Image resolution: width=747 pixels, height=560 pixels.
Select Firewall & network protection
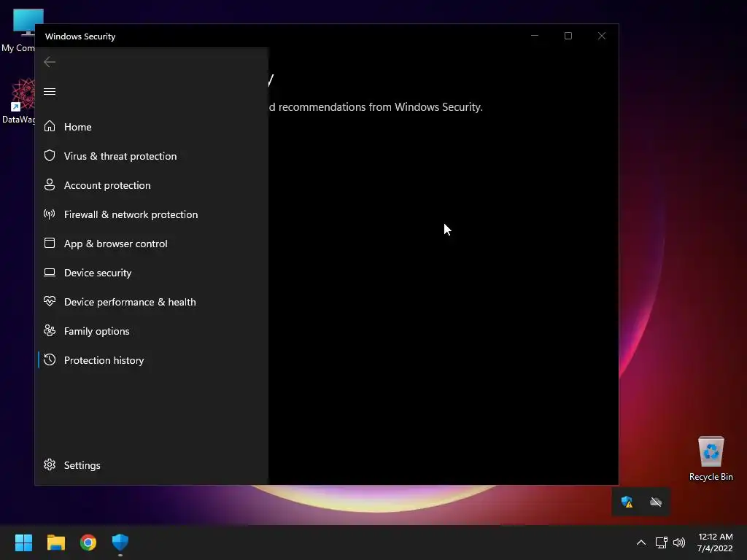click(152, 214)
